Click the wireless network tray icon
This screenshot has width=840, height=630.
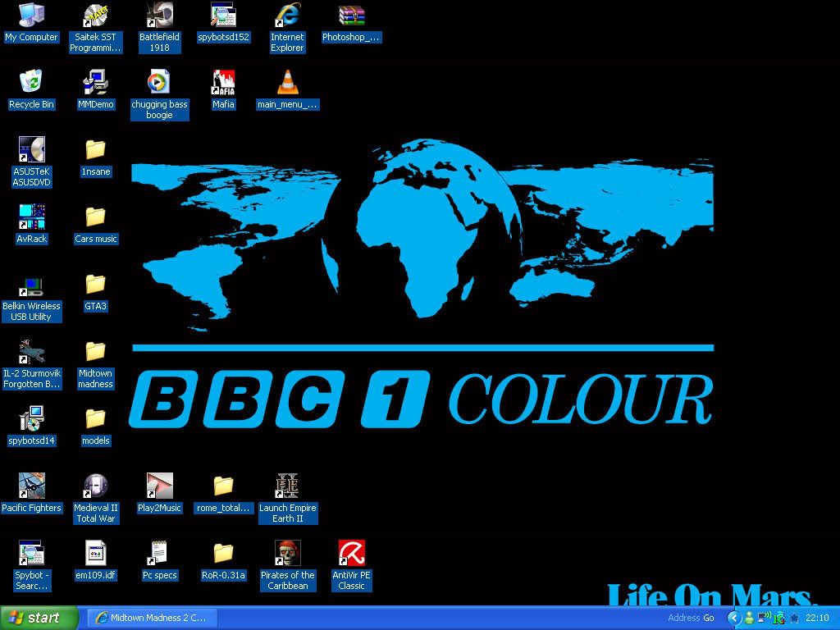pyautogui.click(x=765, y=618)
